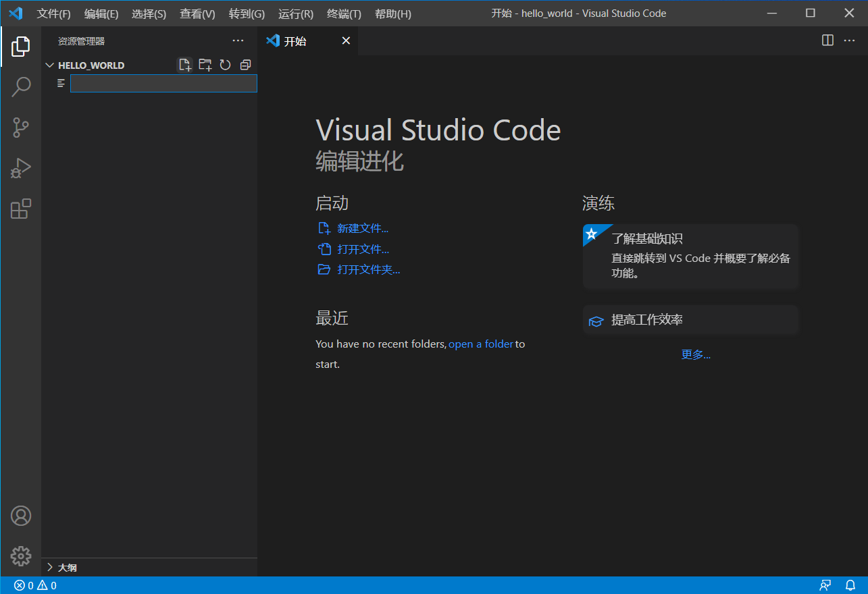The height and width of the screenshot is (594, 868).
Task: Open the 查看(V) menu
Action: click(197, 13)
